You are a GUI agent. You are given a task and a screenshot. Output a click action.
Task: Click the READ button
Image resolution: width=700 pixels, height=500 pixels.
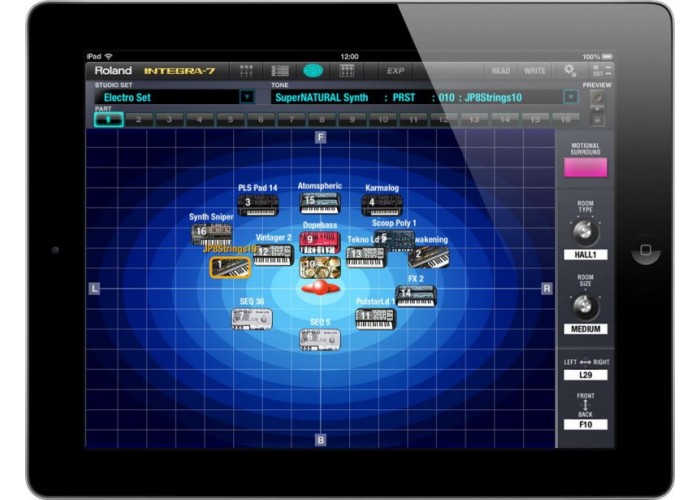[x=500, y=71]
